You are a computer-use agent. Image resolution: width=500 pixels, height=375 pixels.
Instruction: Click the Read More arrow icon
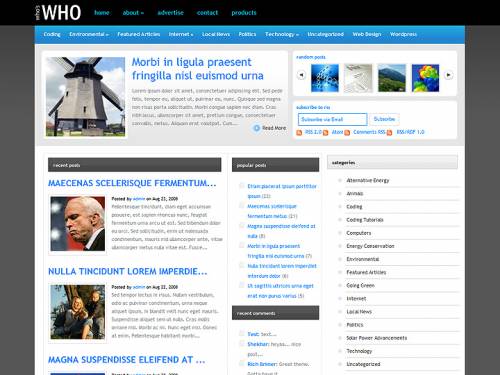point(256,128)
